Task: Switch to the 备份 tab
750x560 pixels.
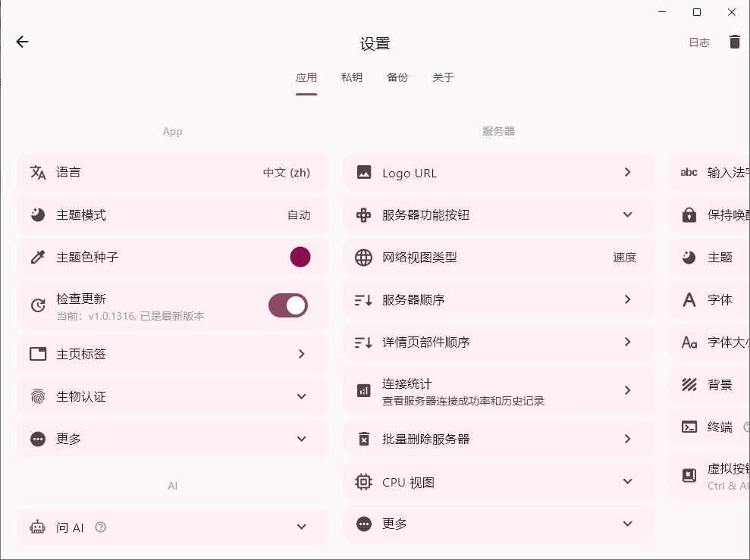Action: [397, 77]
